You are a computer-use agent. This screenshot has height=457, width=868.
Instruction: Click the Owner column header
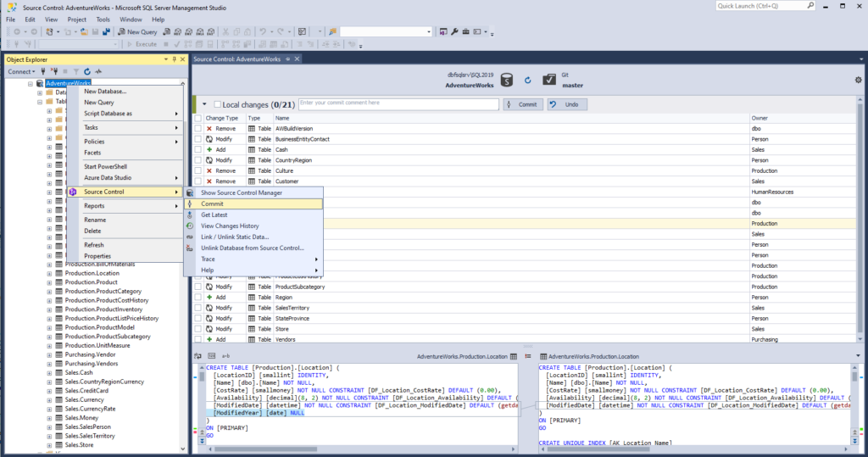pyautogui.click(x=759, y=118)
